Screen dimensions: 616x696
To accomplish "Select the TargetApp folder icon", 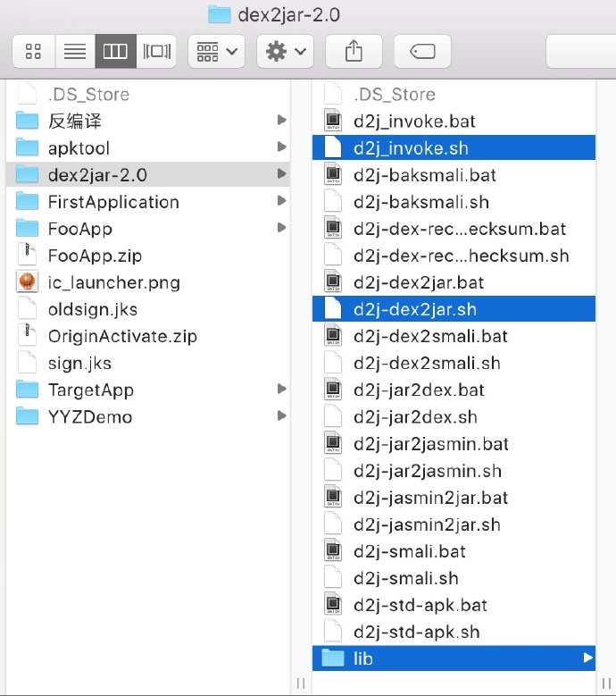I will [27, 390].
